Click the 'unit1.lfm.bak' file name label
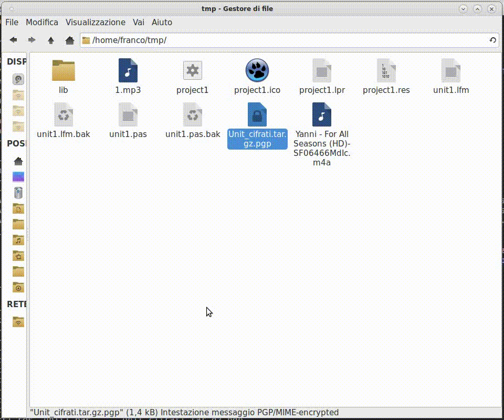 pyautogui.click(x=64, y=134)
